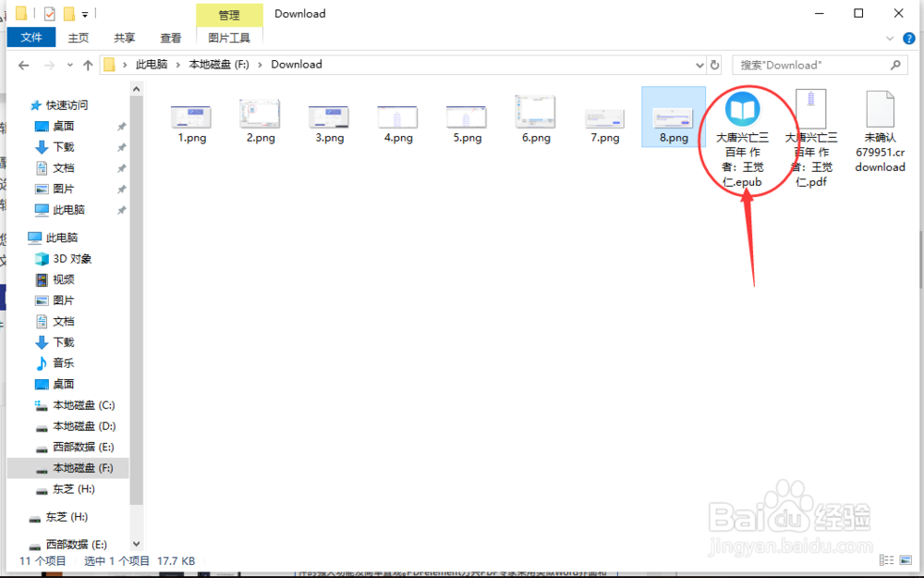
Task: Switch to the 共享 ribbon tab
Action: [x=125, y=38]
